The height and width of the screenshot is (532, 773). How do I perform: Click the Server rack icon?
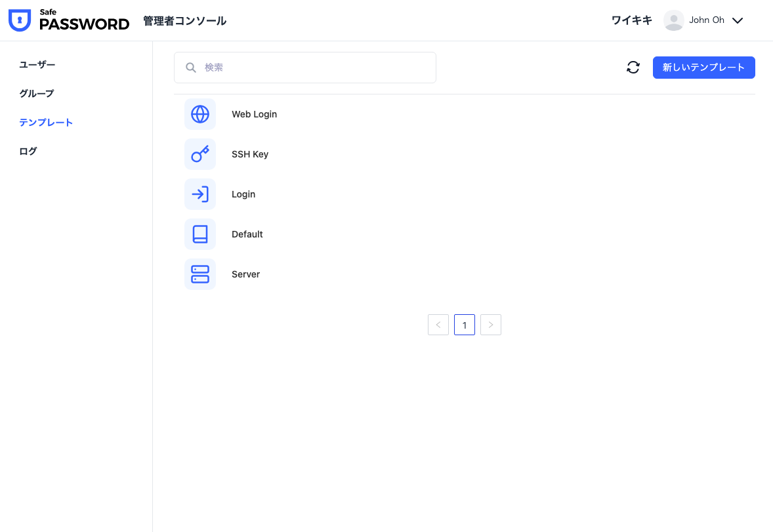click(200, 274)
